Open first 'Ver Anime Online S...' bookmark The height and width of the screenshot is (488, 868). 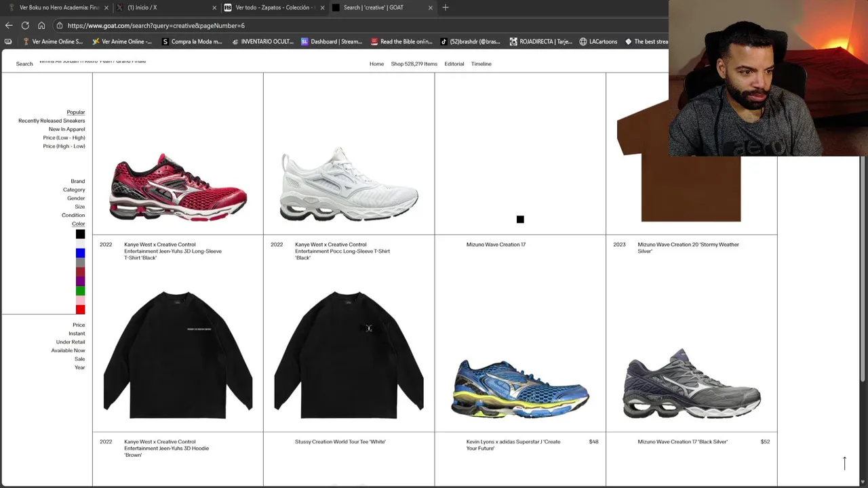point(53,41)
